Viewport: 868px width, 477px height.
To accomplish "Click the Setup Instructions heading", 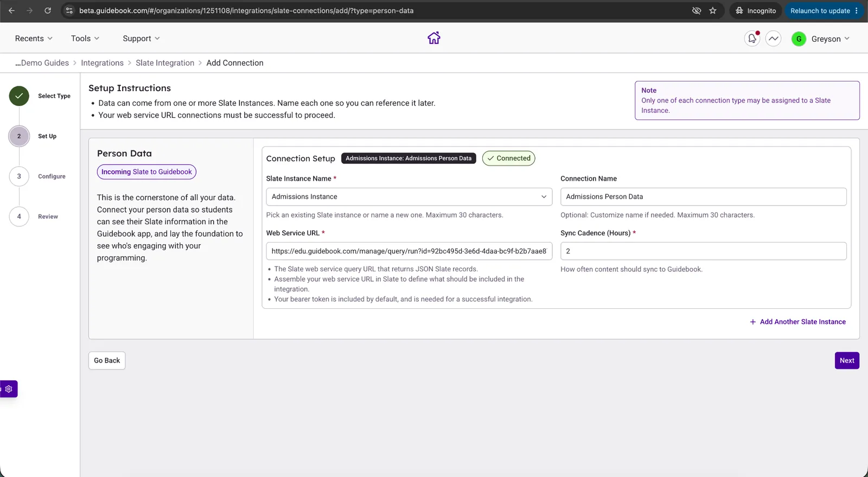I will (x=130, y=88).
